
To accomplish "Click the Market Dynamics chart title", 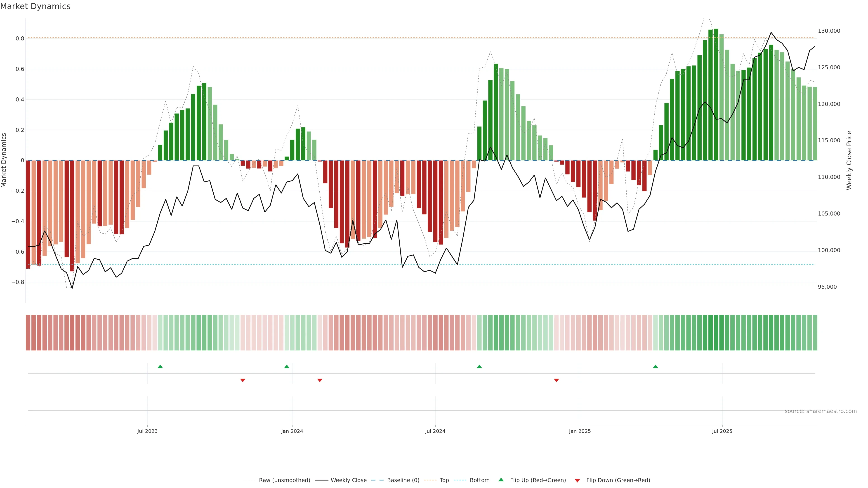I will (35, 6).
